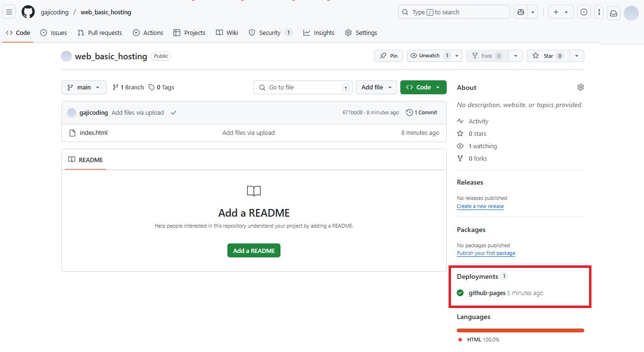Image resolution: width=644 pixels, height=352 pixels.
Task: Open the issues icon in top header
Action: (583, 12)
